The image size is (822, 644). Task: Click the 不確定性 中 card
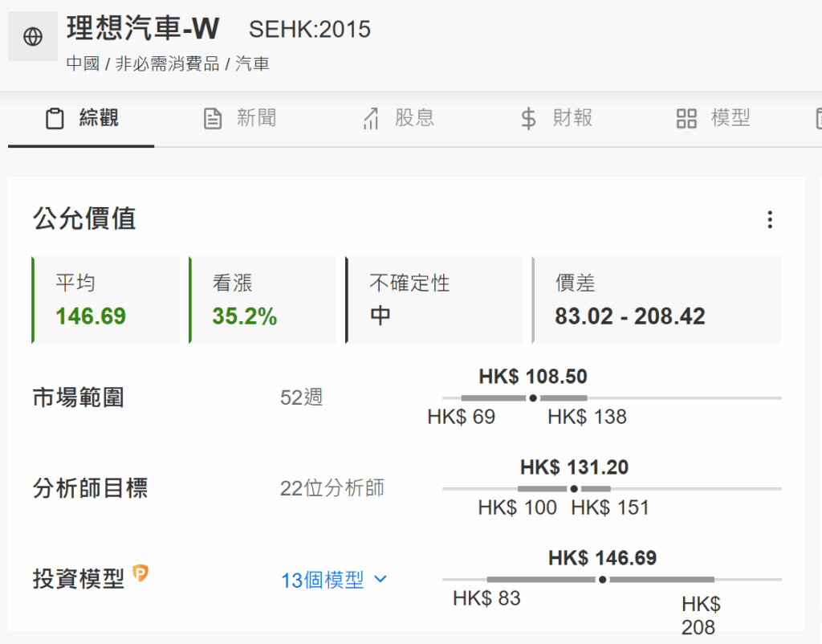click(x=434, y=300)
